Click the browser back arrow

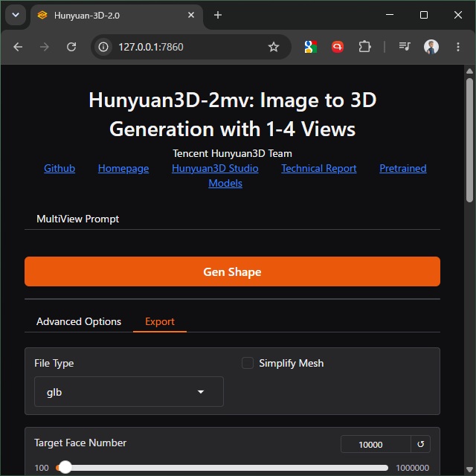[18, 47]
